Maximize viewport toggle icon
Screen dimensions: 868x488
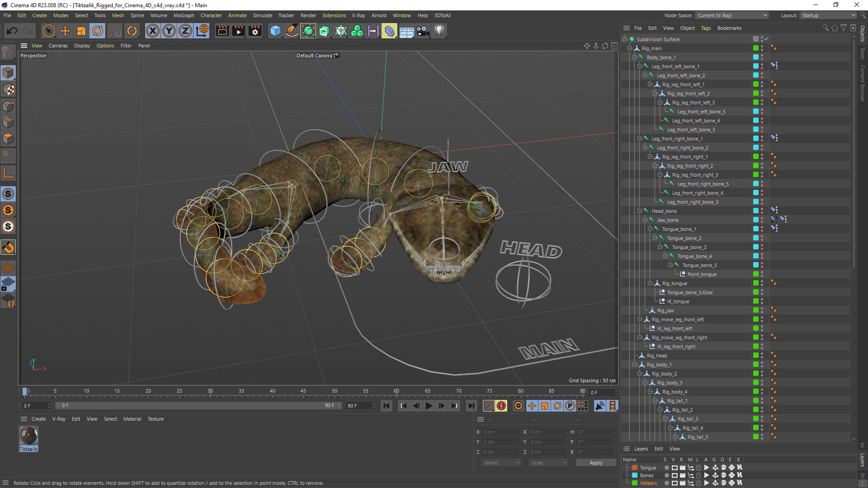click(x=614, y=46)
